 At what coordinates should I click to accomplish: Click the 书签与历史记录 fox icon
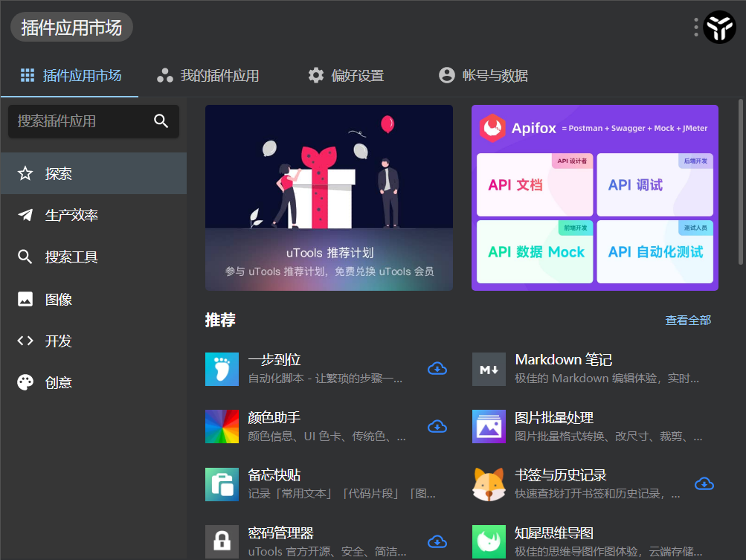point(489,484)
